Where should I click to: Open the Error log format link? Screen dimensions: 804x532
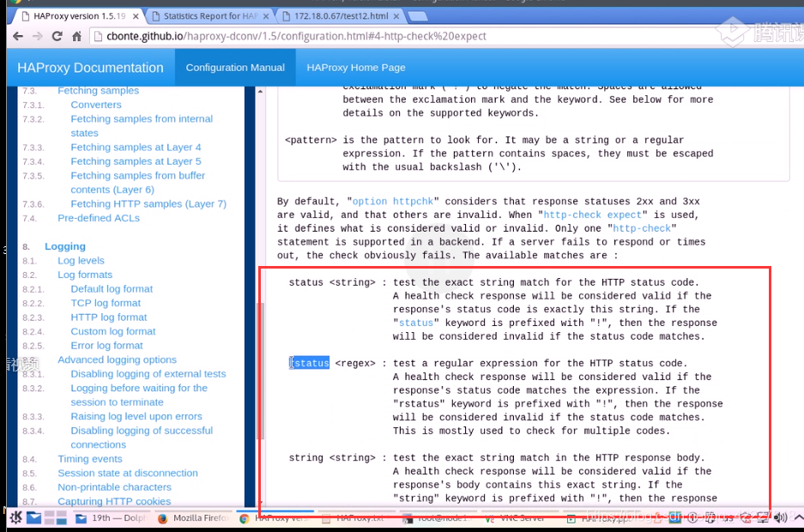(106, 346)
